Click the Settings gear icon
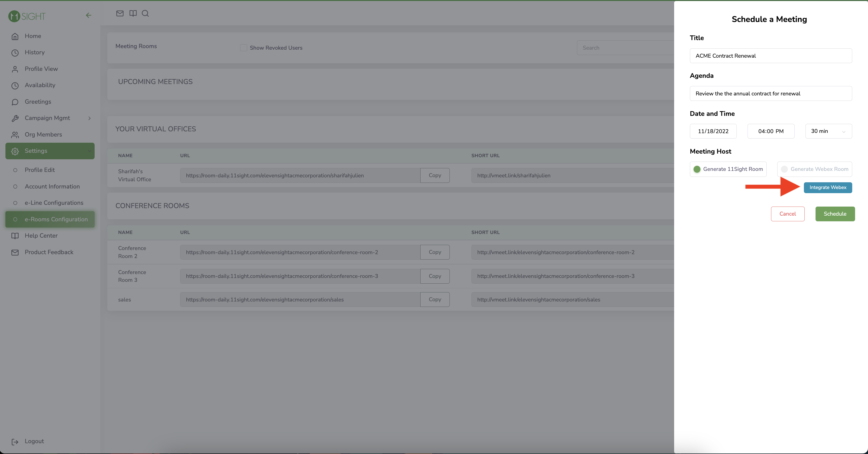Viewport: 868px width, 454px height. coord(15,151)
